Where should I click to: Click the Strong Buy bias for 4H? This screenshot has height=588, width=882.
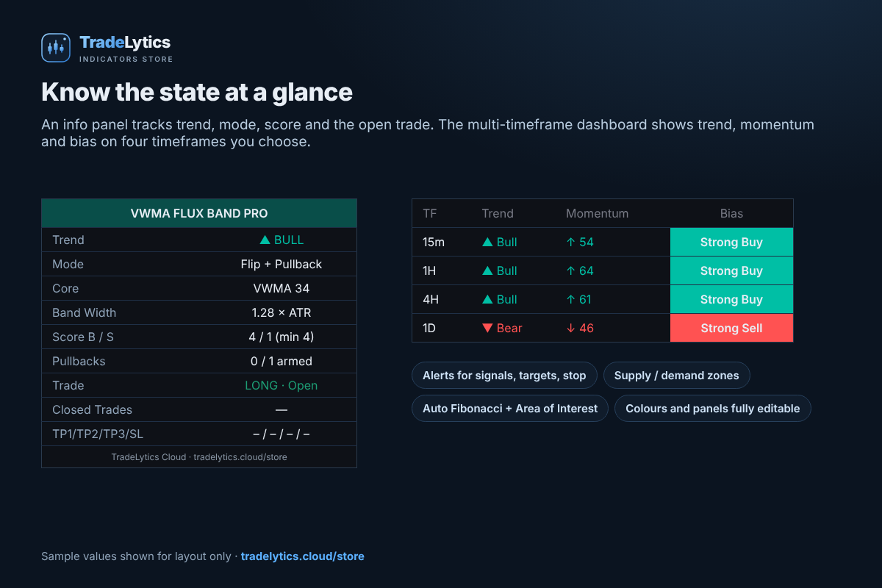[x=731, y=299]
